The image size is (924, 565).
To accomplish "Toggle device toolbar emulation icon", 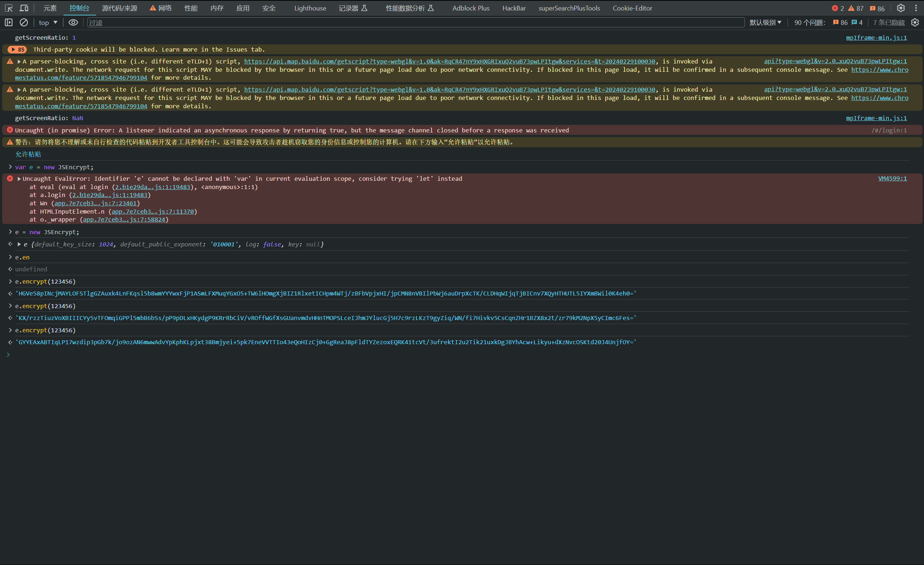I will click(x=24, y=8).
